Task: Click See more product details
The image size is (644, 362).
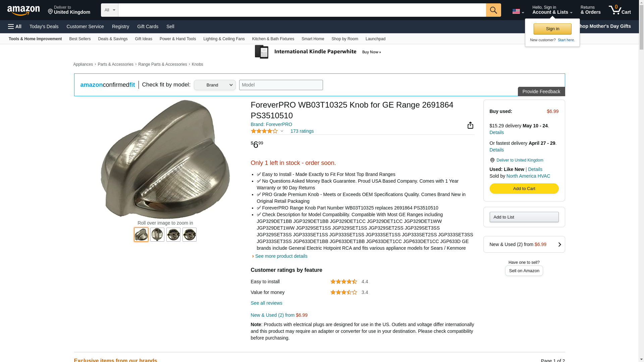Action: click(281, 256)
